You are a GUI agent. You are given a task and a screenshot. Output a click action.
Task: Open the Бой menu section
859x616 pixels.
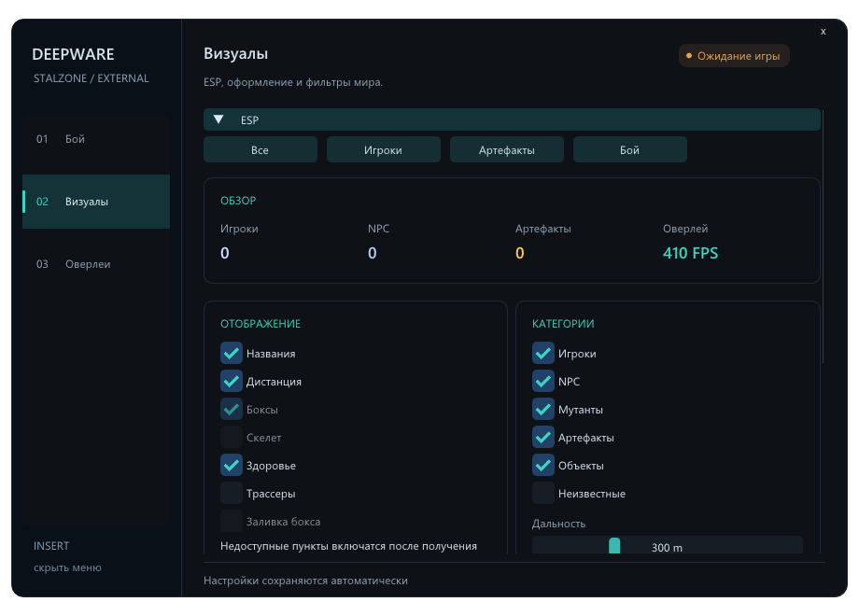tap(96, 139)
